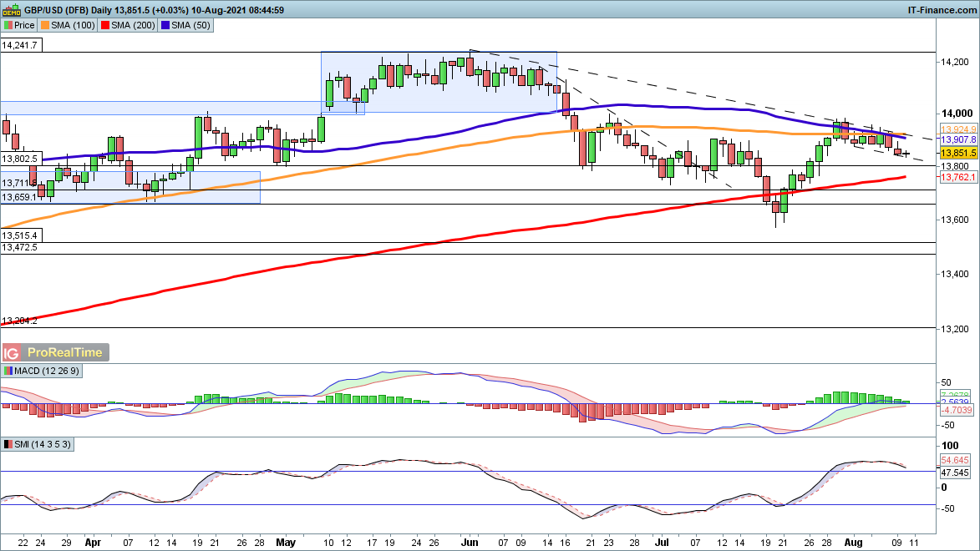
Task: Click the 14,000 price axis label
Action: pyautogui.click(x=957, y=114)
